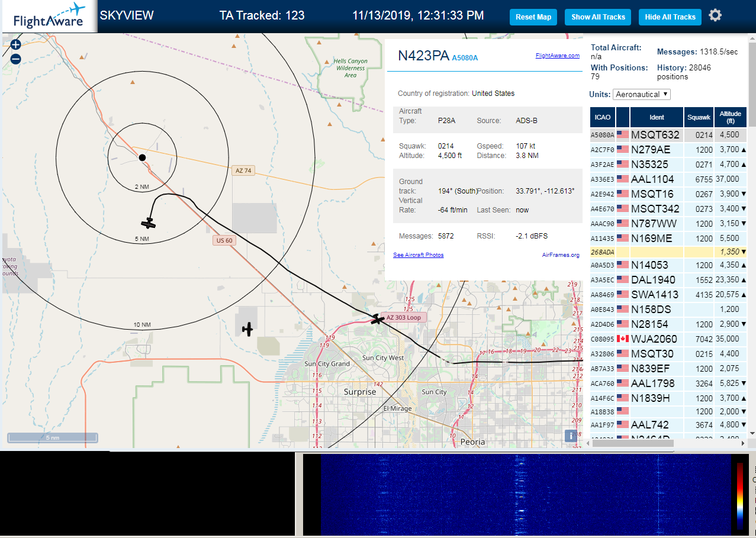Screen dimensions: 756x538
Task: Open AirFrames.org link
Action: [x=561, y=255]
